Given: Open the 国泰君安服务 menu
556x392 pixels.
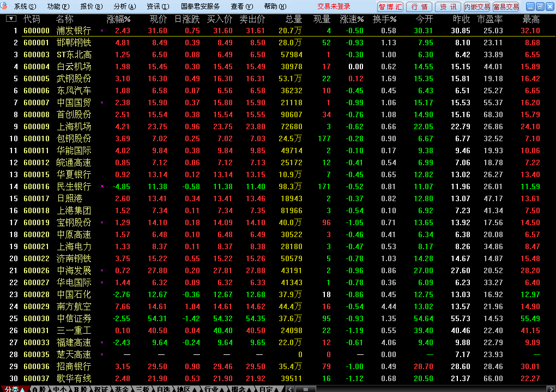Looking at the screenshot, I should click(200, 7).
